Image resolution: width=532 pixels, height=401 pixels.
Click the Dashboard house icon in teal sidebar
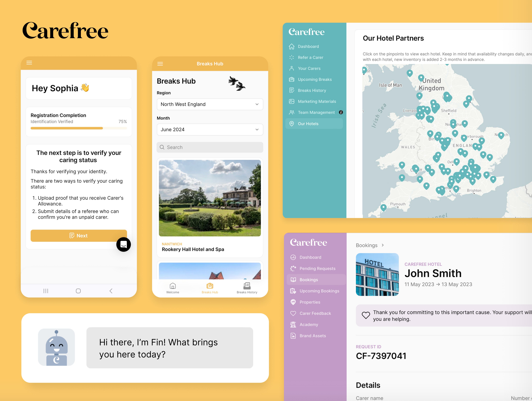click(x=292, y=46)
